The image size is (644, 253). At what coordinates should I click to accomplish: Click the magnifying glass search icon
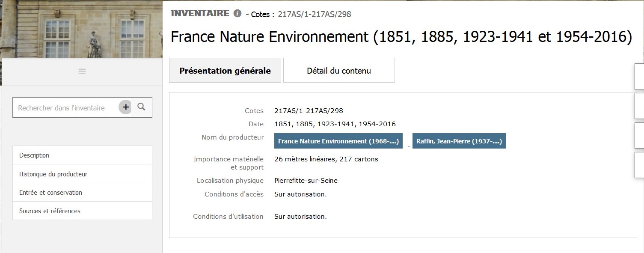pyautogui.click(x=142, y=107)
